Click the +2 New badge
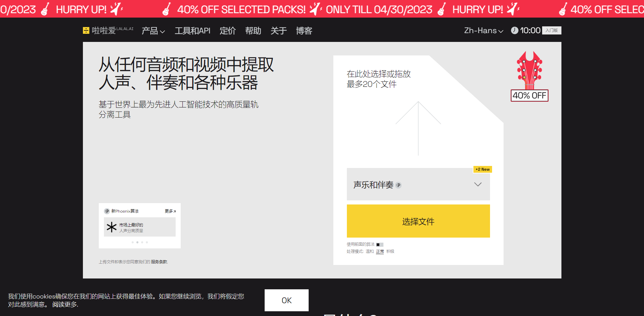Image resolution: width=644 pixels, height=316 pixels. pyautogui.click(x=482, y=169)
